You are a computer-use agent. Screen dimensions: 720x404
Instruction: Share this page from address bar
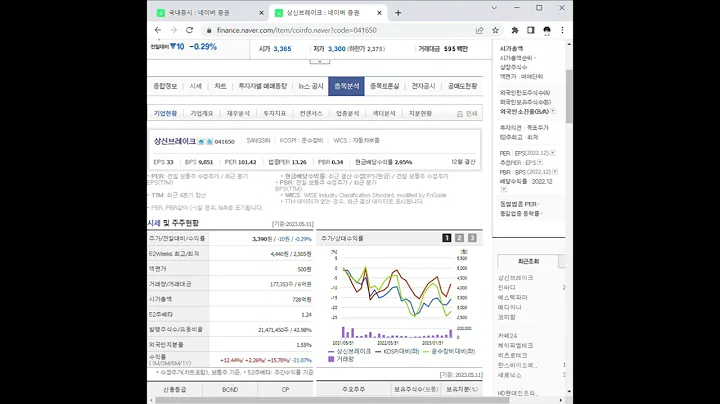coord(479,30)
